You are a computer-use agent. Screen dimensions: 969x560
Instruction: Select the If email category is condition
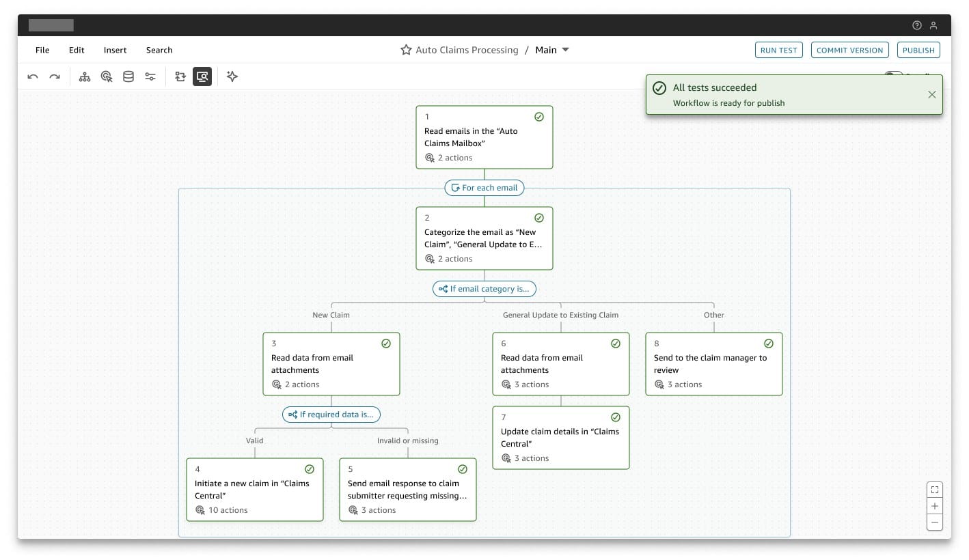point(485,289)
